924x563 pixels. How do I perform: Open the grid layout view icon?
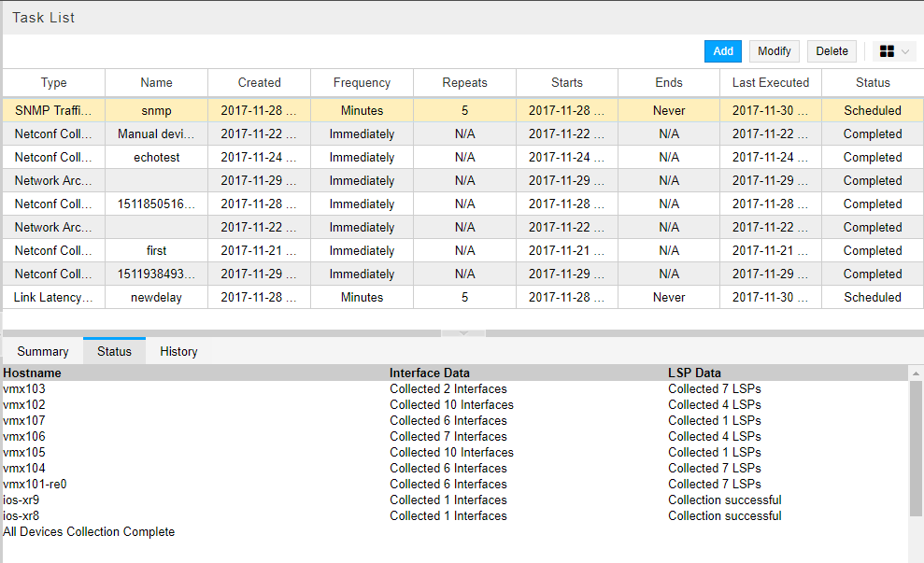(887, 51)
